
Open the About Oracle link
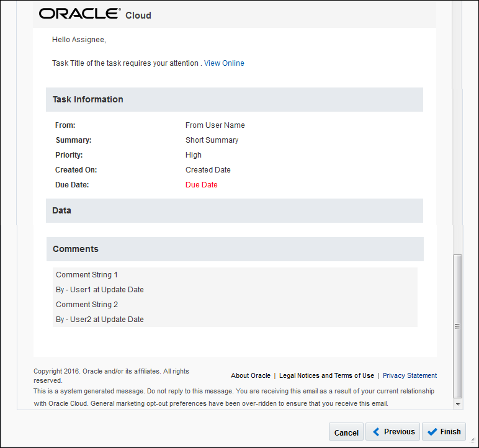251,375
